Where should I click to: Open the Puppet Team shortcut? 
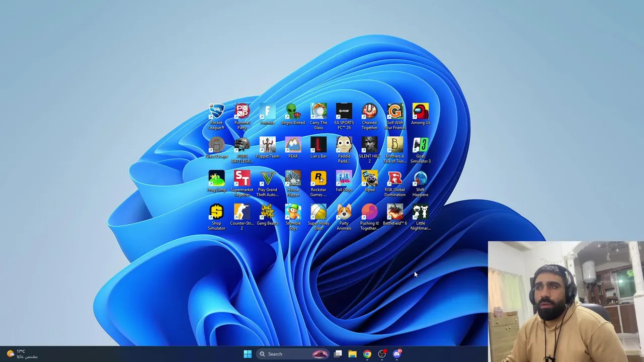tap(268, 148)
